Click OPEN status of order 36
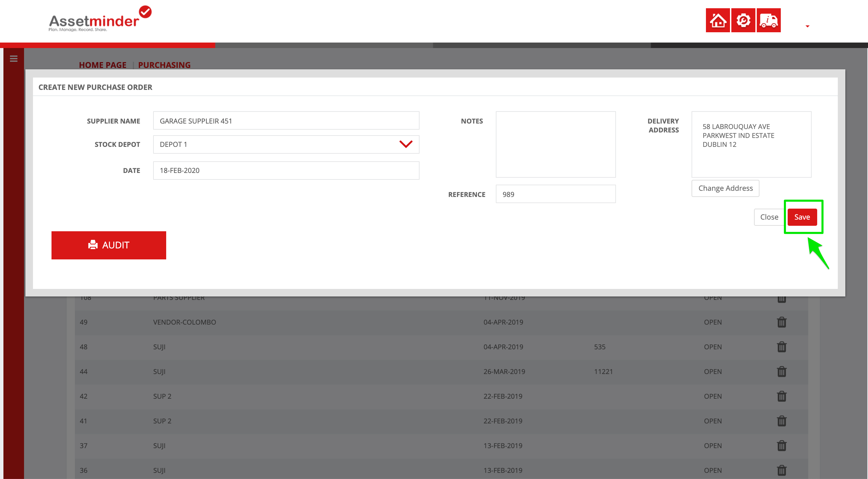Screen dimensions: 868x479 (713, 470)
